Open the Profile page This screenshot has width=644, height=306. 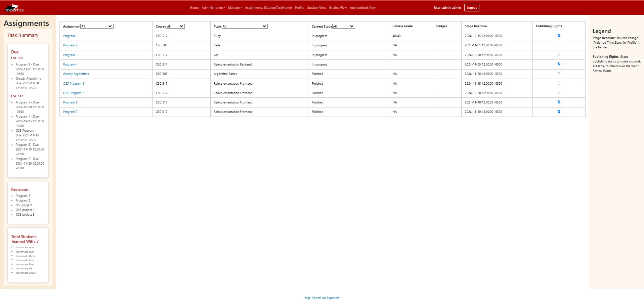pyautogui.click(x=299, y=7)
